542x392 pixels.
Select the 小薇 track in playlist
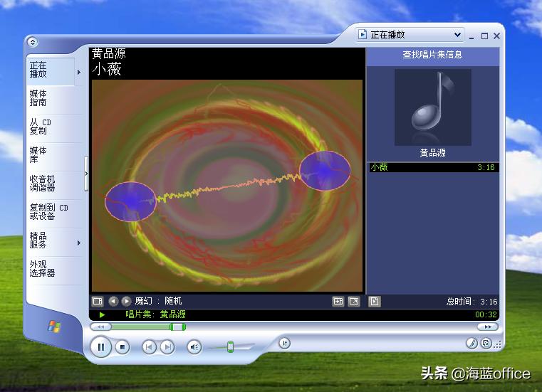(x=434, y=167)
